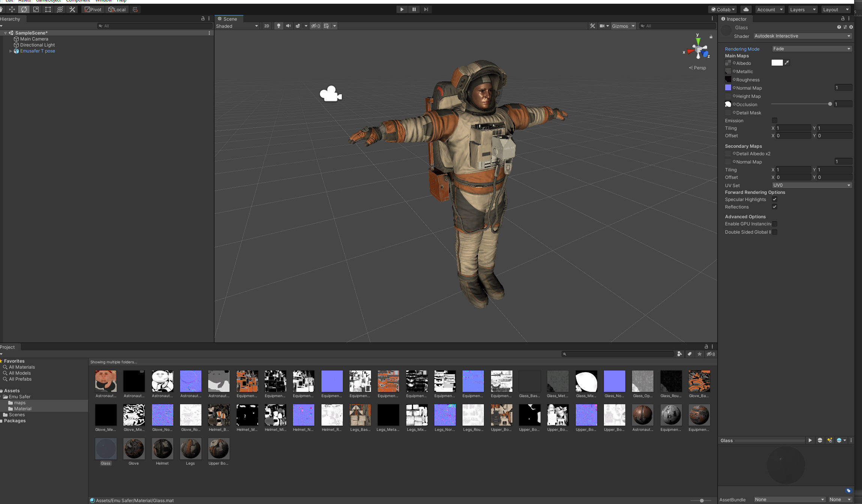Open the Shader dropdown
The height and width of the screenshot is (504, 862).
[x=802, y=36]
